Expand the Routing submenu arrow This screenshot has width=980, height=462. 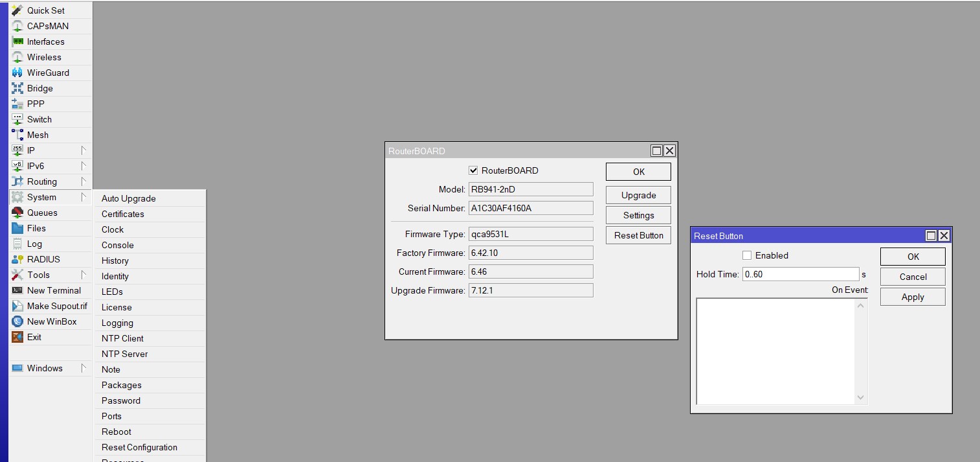click(84, 181)
